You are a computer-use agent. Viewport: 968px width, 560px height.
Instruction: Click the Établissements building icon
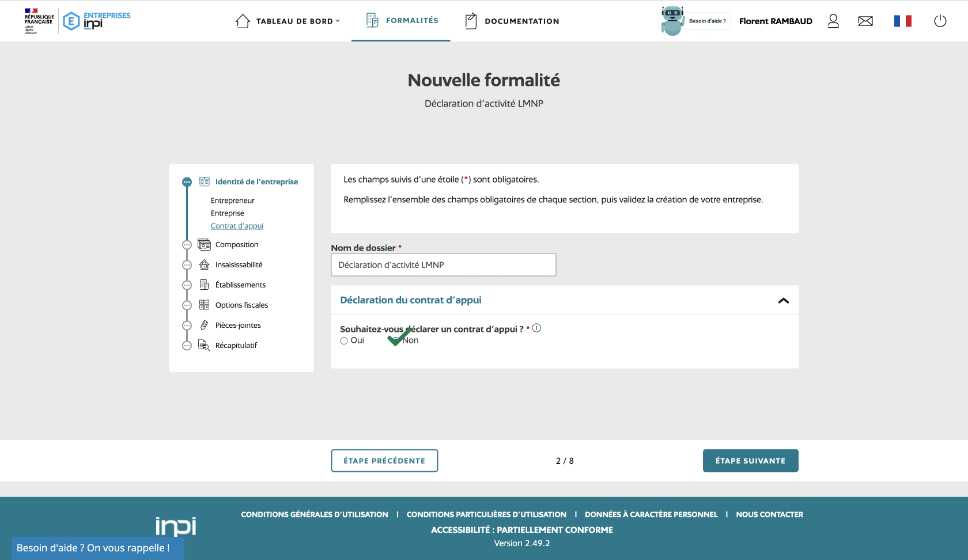(204, 285)
